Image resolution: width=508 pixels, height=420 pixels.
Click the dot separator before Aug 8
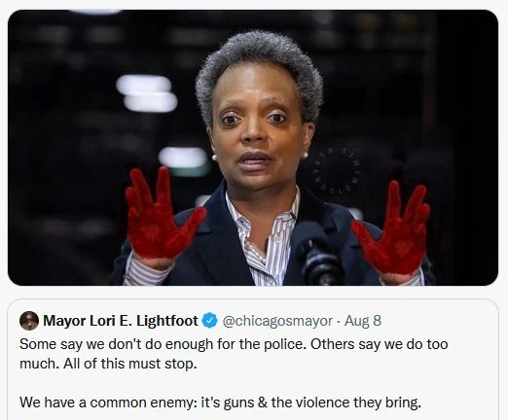tap(339, 321)
